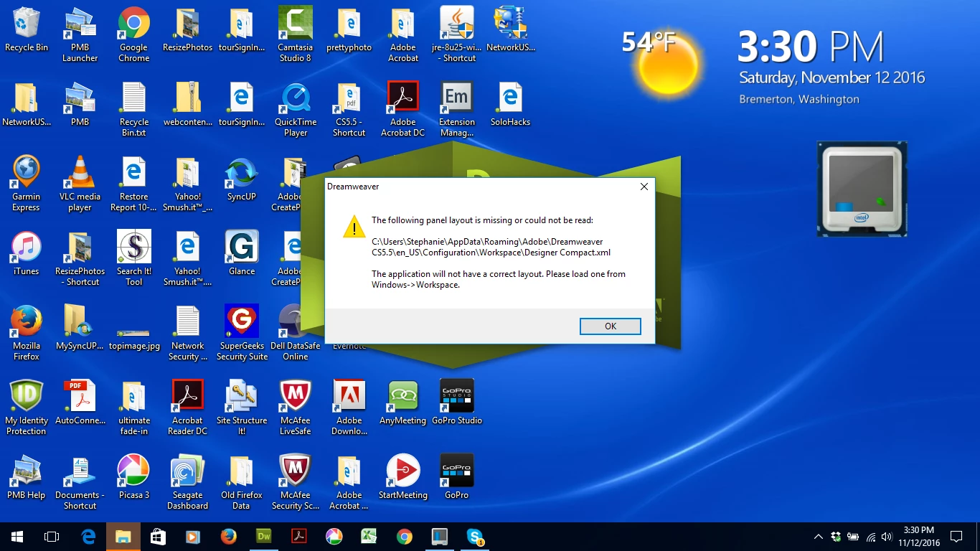Select McAfee Security Sc... icon
Viewport: 980px width, 551px height.
point(295,483)
